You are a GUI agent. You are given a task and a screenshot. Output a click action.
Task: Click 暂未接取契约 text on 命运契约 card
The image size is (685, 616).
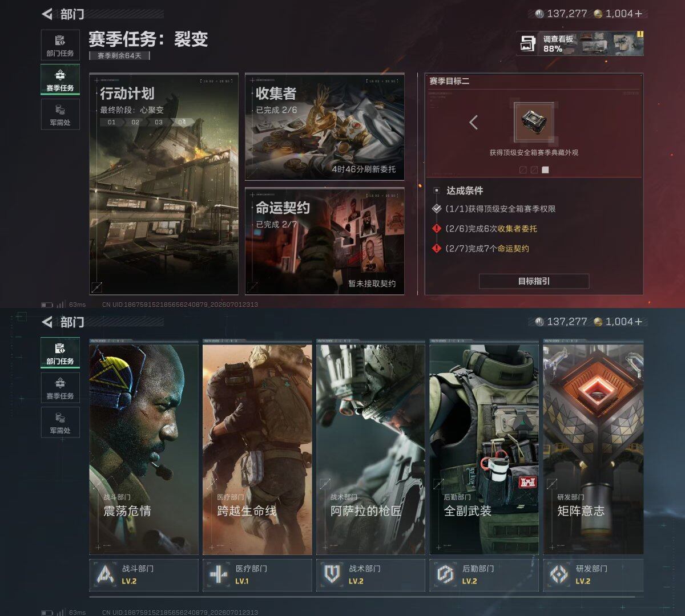[372, 283]
